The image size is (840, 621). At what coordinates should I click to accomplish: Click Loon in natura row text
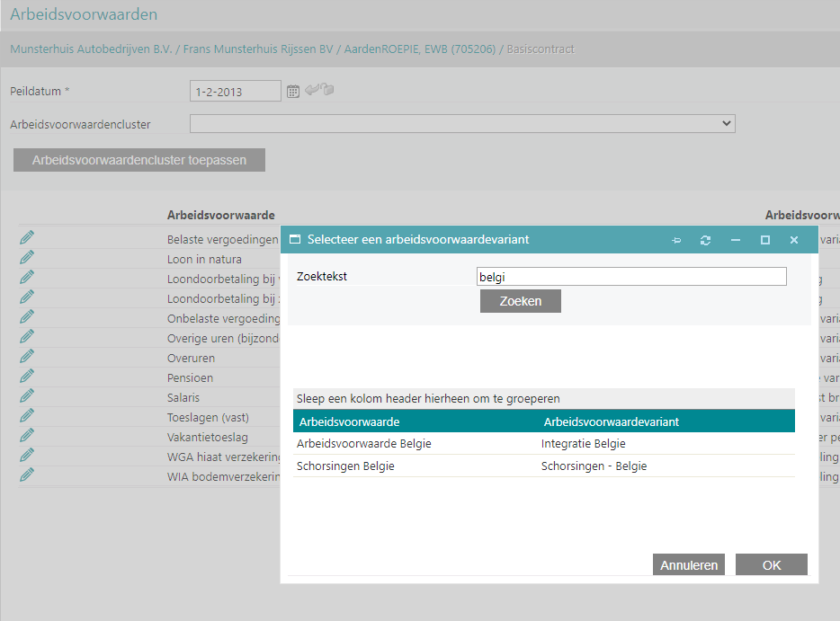(x=204, y=259)
